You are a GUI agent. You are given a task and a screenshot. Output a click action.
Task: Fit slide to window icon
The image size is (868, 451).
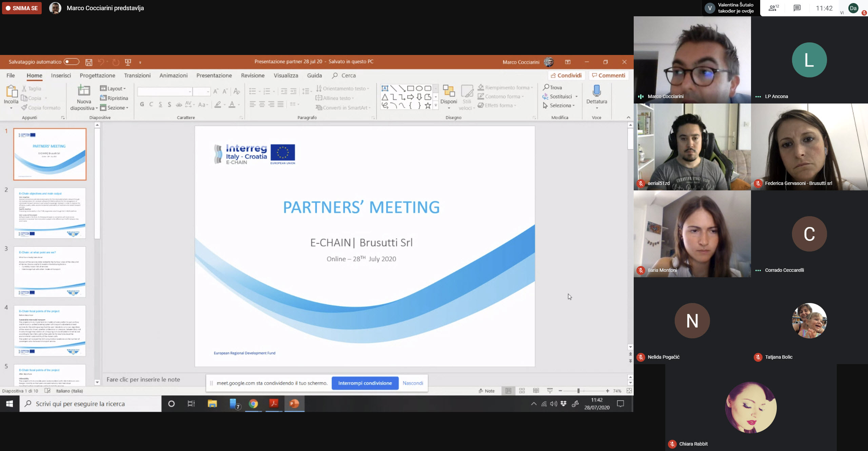pos(629,391)
